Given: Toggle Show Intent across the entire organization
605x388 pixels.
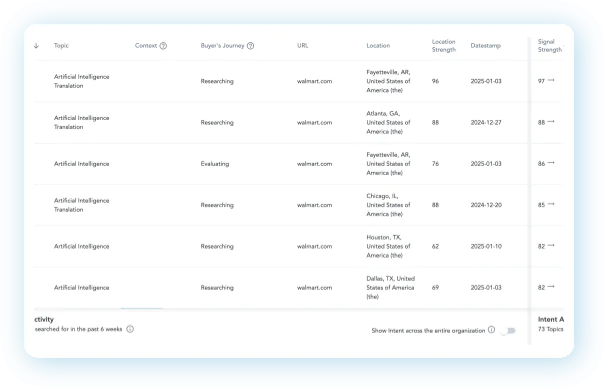Looking at the screenshot, I should tap(508, 331).
